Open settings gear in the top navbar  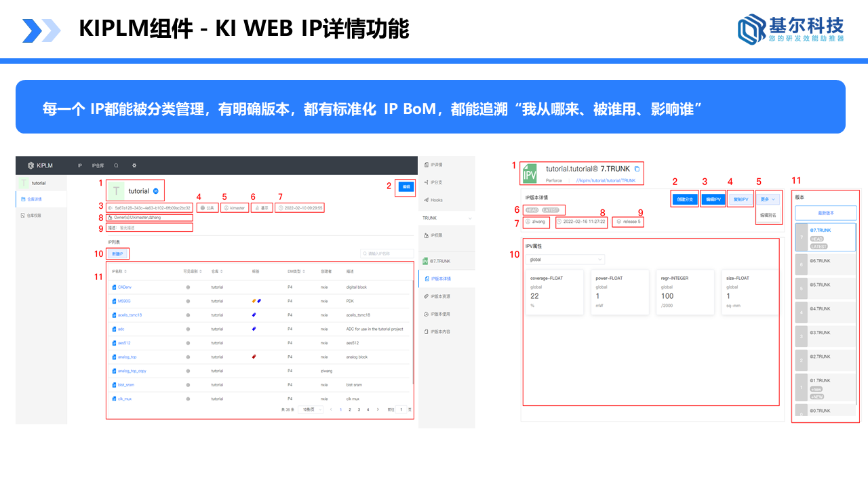point(134,165)
